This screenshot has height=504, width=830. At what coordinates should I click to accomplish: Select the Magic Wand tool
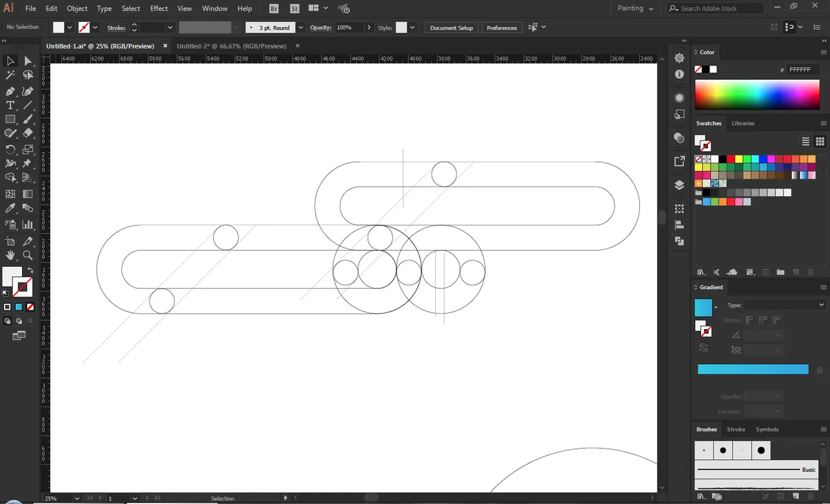click(10, 76)
